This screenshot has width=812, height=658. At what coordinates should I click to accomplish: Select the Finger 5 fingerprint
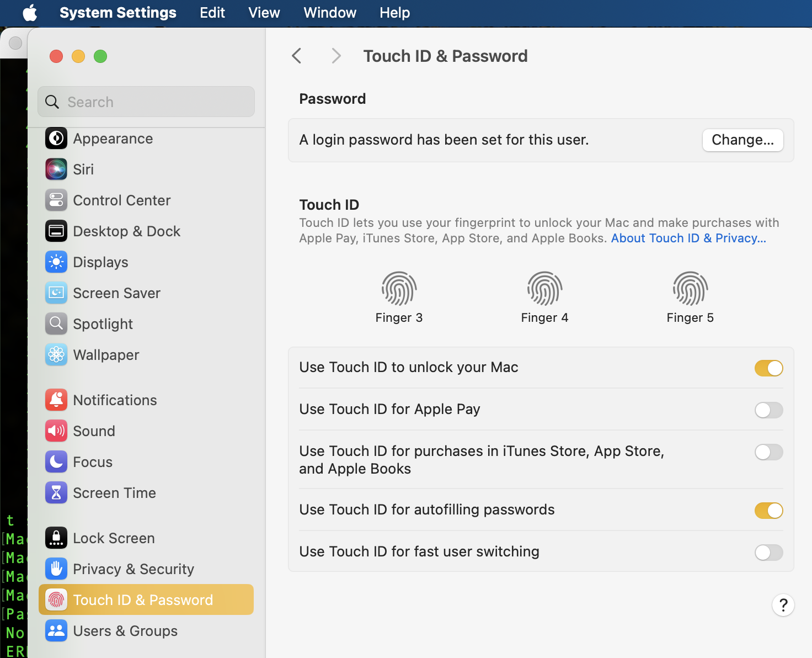(690, 289)
